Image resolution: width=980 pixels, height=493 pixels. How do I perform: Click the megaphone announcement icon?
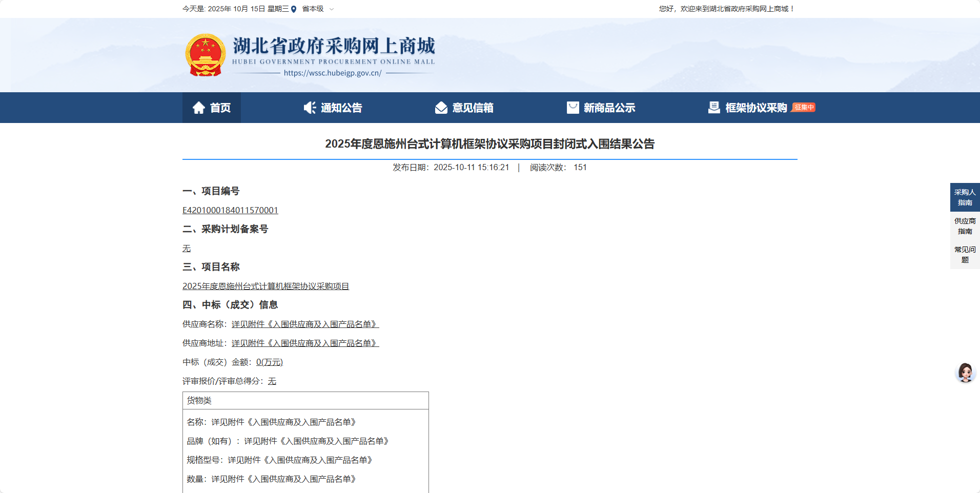(310, 108)
